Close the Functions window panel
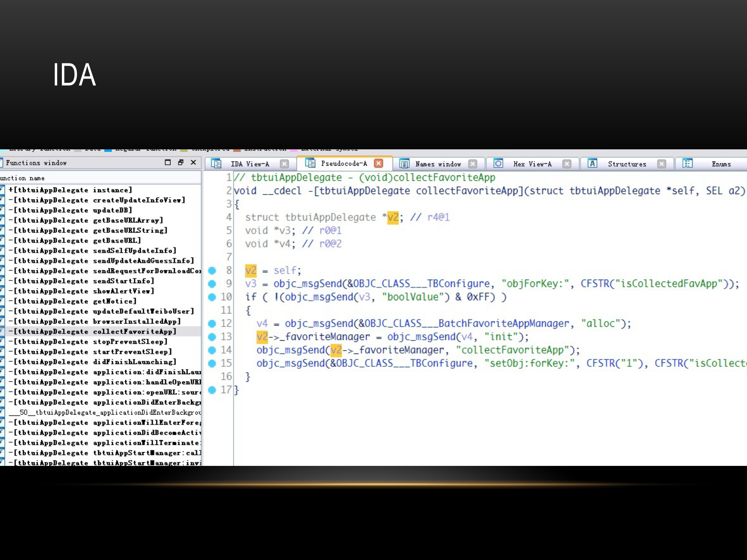 point(193,163)
